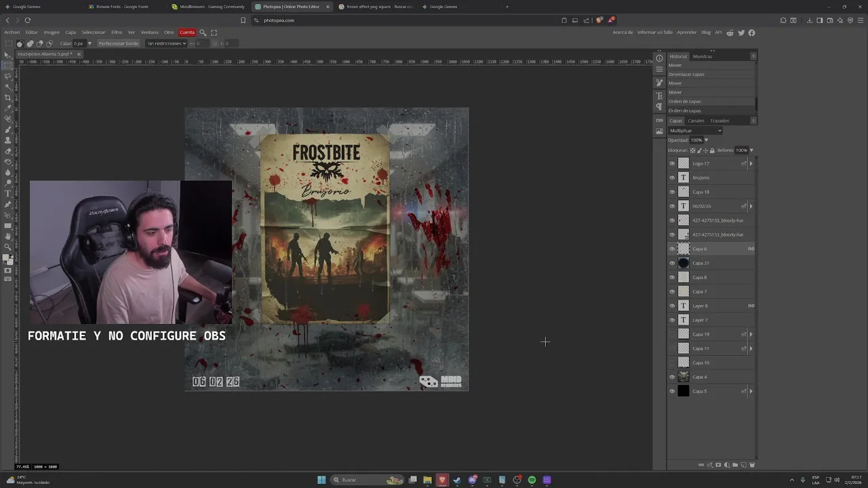Show the hidden Capa 10 layer
This screenshot has height=488, width=868.
(x=672, y=363)
